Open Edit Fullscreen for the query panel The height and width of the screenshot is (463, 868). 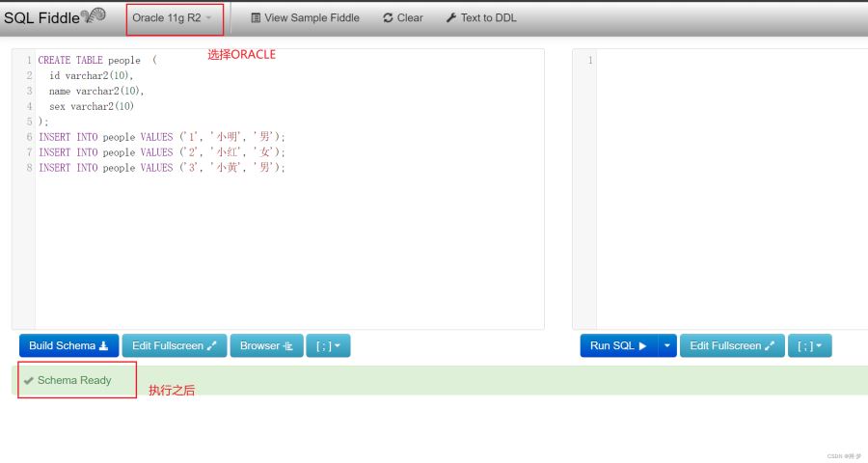pyautogui.click(x=731, y=345)
